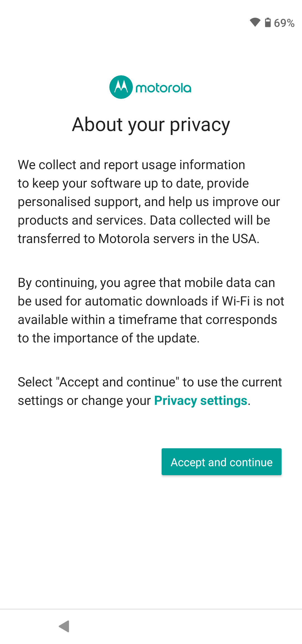Tap the line "to keep your software up to date"
The height and width of the screenshot is (644, 302).
133,183
